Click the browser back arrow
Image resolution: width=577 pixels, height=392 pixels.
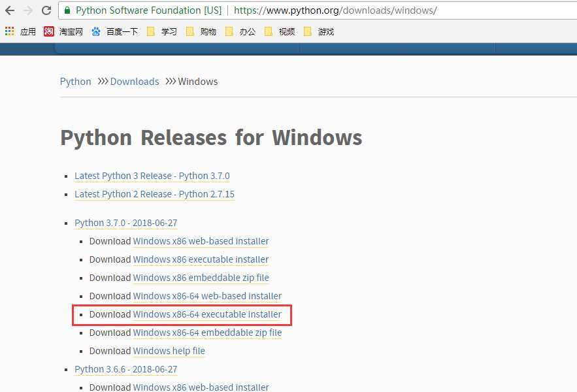coord(10,10)
